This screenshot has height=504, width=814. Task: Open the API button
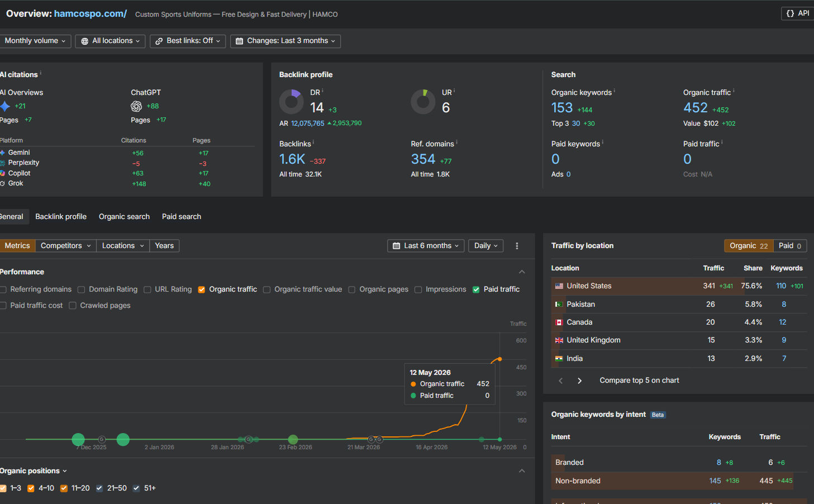[798, 13]
